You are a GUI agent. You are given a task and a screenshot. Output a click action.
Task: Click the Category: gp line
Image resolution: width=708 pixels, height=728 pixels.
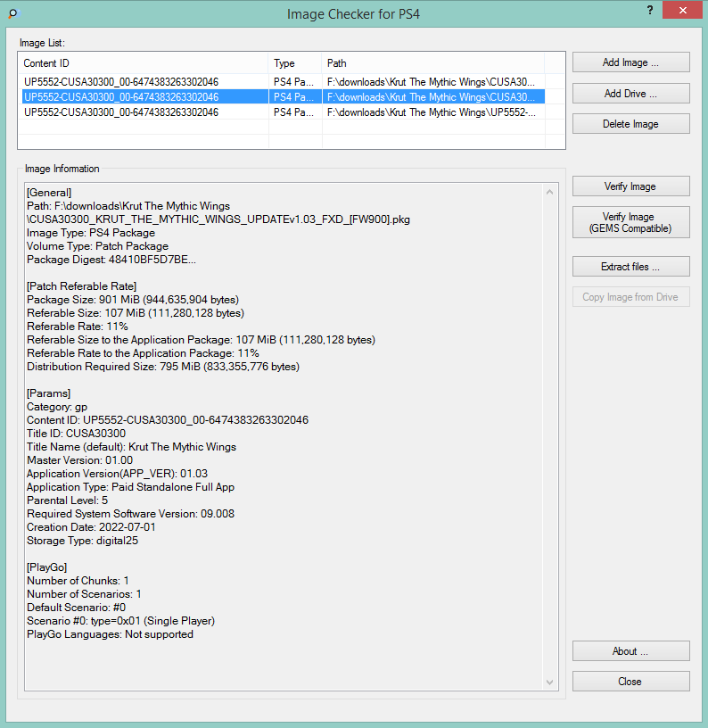click(57, 407)
